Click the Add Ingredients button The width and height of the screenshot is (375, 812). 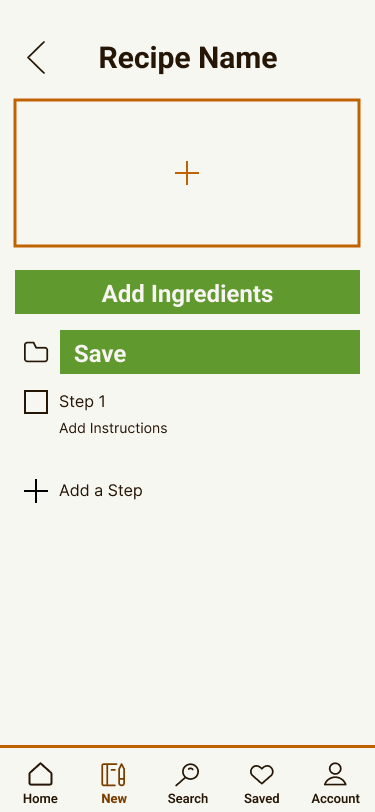coord(188,292)
